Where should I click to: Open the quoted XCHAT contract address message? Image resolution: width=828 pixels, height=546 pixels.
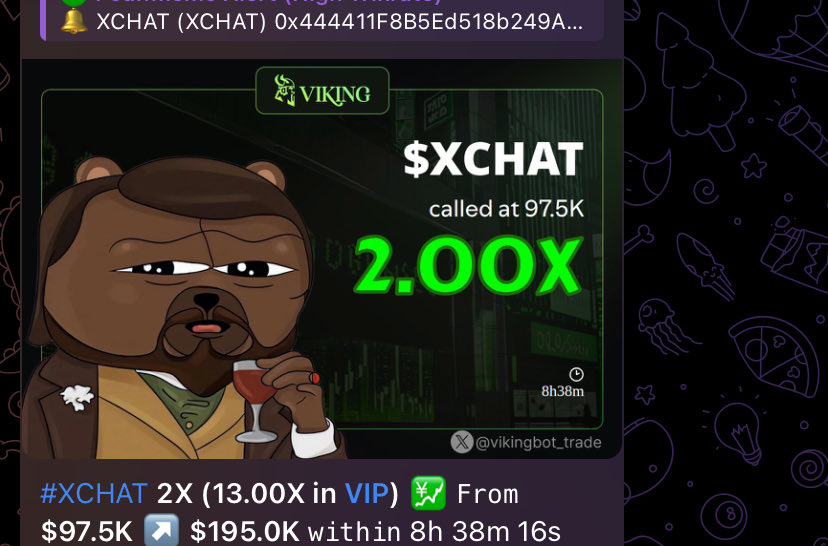point(322,20)
